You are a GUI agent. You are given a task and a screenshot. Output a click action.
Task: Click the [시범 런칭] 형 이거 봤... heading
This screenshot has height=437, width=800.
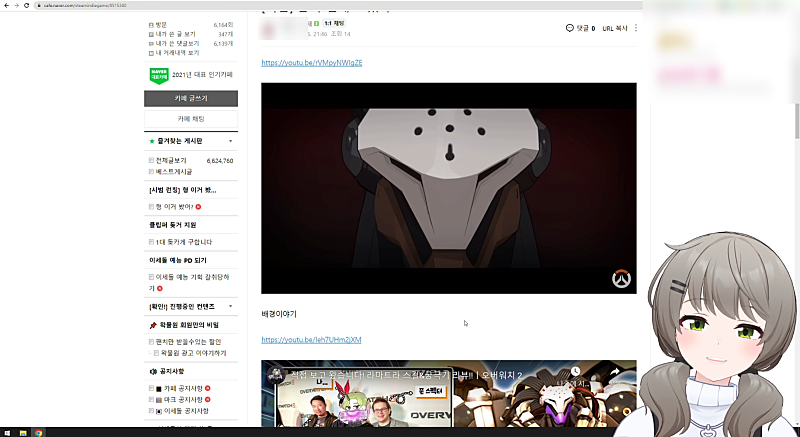(183, 190)
